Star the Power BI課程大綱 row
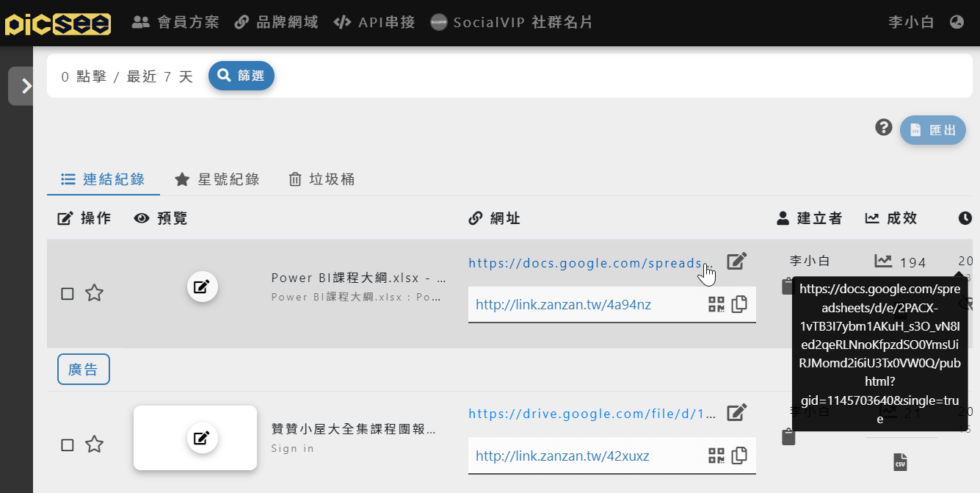 94,293
